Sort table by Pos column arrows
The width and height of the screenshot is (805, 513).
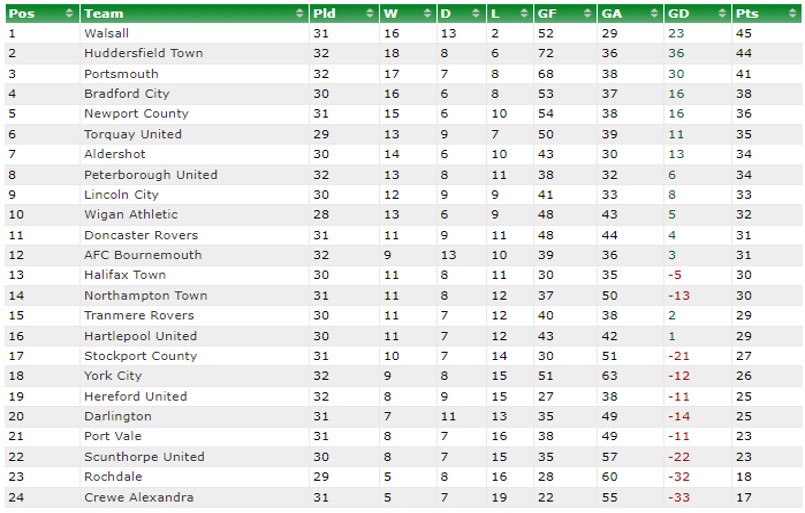(x=69, y=13)
